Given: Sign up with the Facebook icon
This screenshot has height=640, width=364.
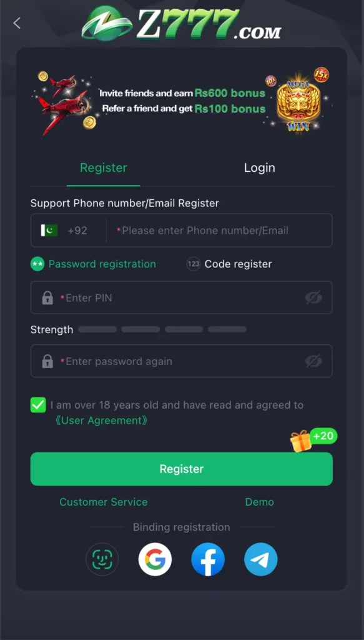Looking at the screenshot, I should (208, 559).
